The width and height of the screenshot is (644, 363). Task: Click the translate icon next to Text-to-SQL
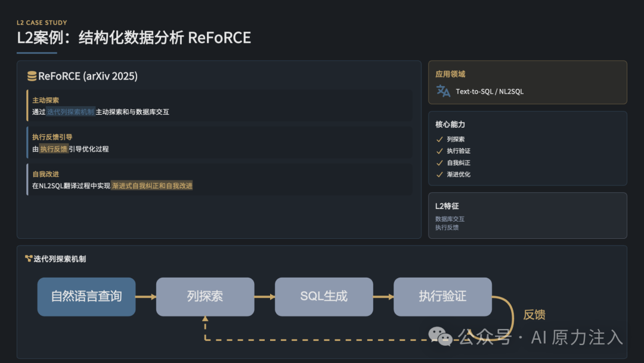(x=443, y=91)
